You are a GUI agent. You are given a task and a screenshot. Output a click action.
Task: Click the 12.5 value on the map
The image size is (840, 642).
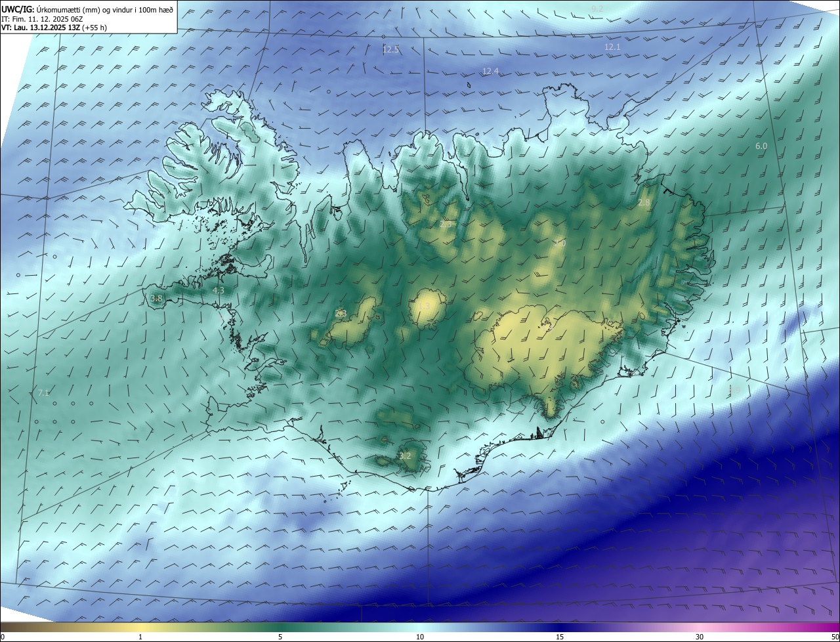click(390, 49)
